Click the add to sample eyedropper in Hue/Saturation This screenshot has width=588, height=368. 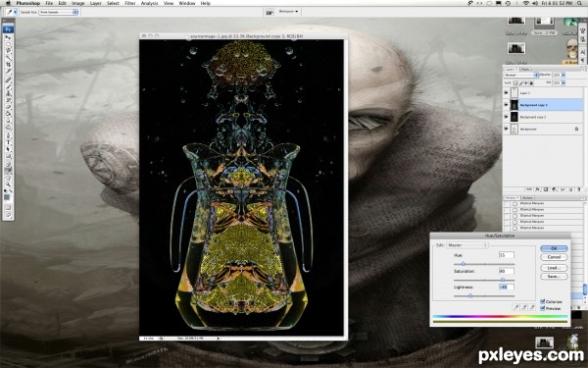point(524,307)
